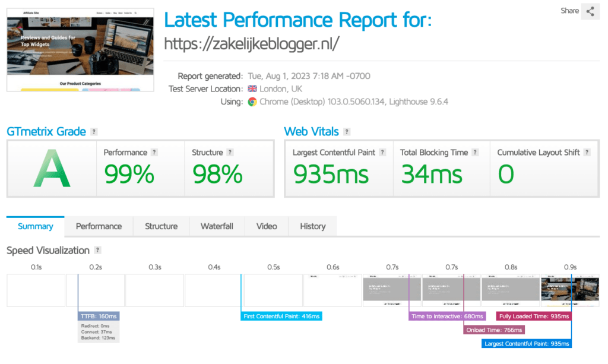Screen dimensions: 608x364
Task: Click help icon for Total Blocking Time
Action: [x=475, y=153]
